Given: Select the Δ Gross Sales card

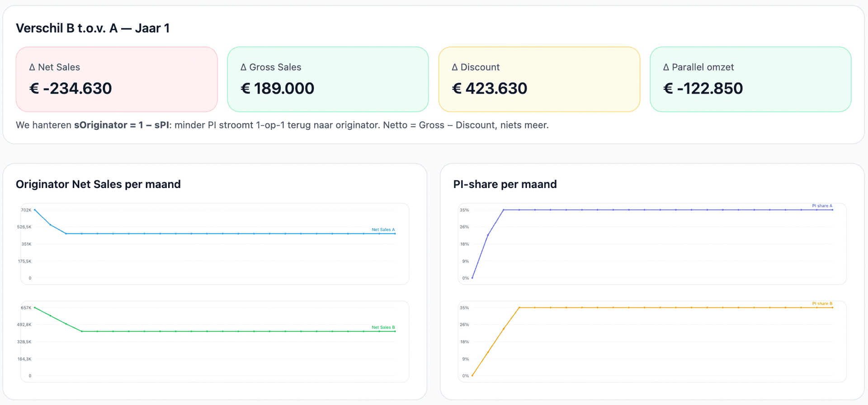Looking at the screenshot, I should (x=328, y=79).
